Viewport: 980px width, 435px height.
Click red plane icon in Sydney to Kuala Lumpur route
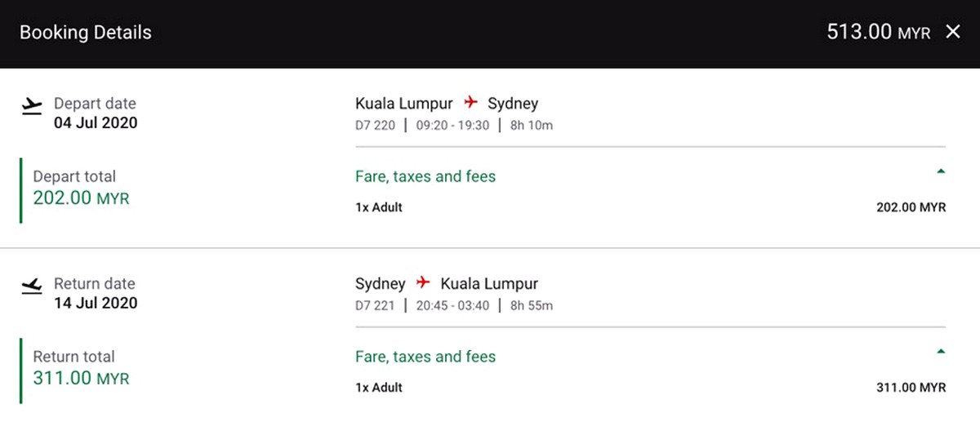(423, 283)
